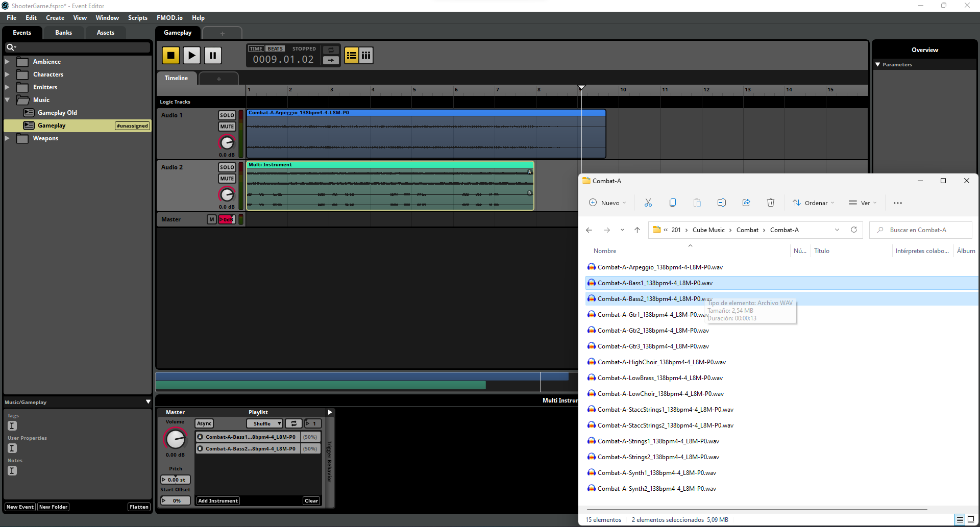Screen dimensions: 980x527
Task: Click the New Event button
Action: click(20, 507)
